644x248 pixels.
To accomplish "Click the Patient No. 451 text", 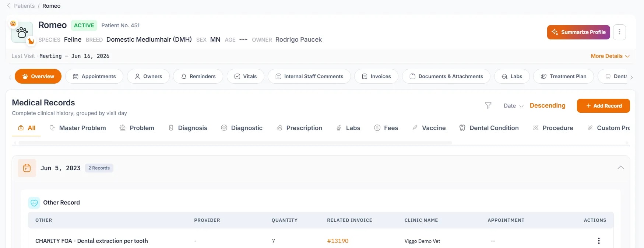I will click(x=120, y=25).
